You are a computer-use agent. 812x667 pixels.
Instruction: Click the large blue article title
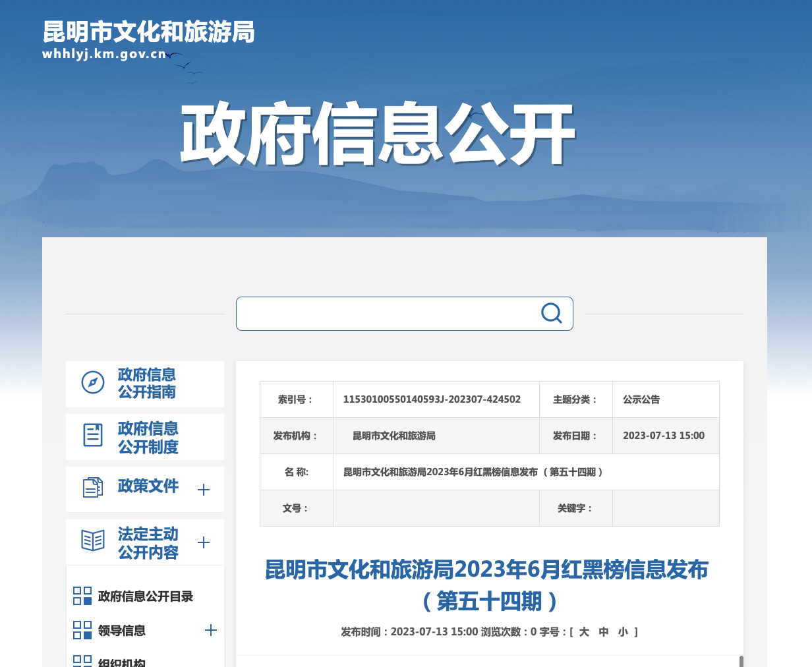tap(487, 585)
